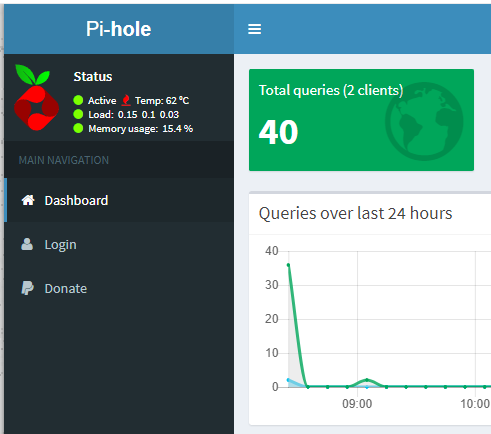Click the 10:00 x-axis label
491x434 pixels.
click(475, 404)
